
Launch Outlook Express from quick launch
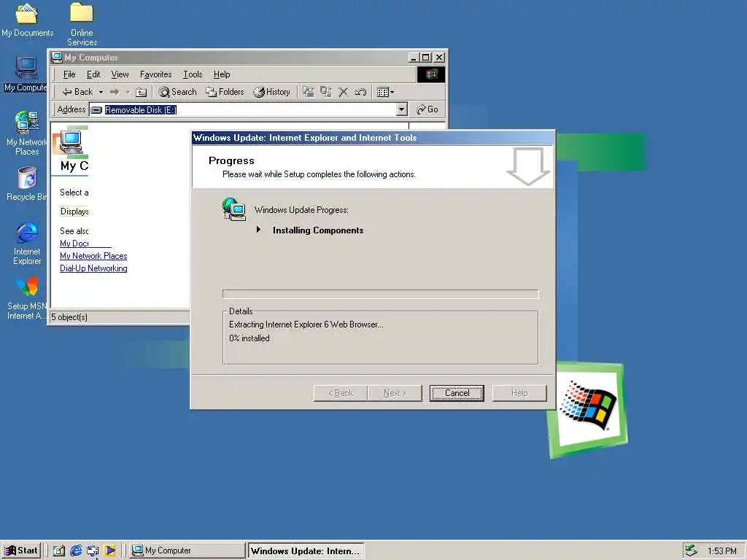coord(93,551)
